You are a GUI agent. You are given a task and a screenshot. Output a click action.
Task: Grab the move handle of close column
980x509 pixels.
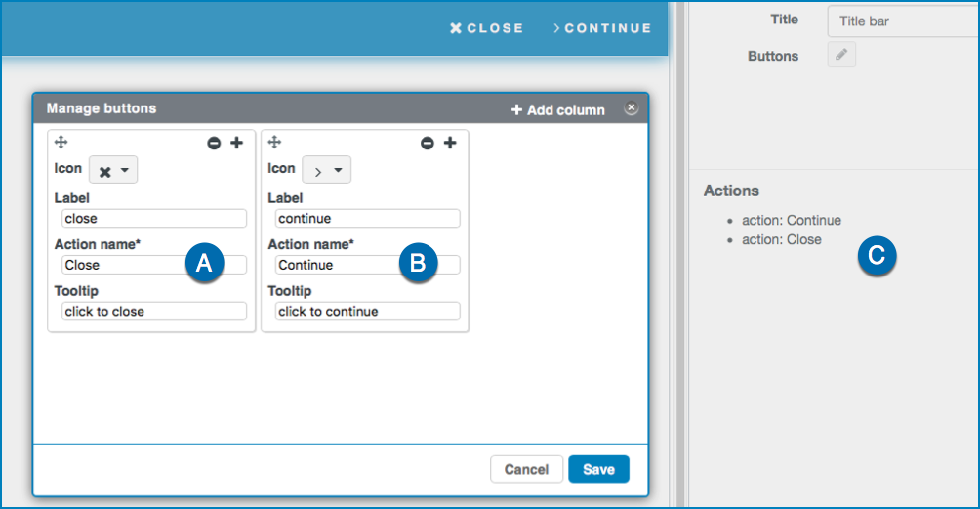pyautogui.click(x=61, y=142)
